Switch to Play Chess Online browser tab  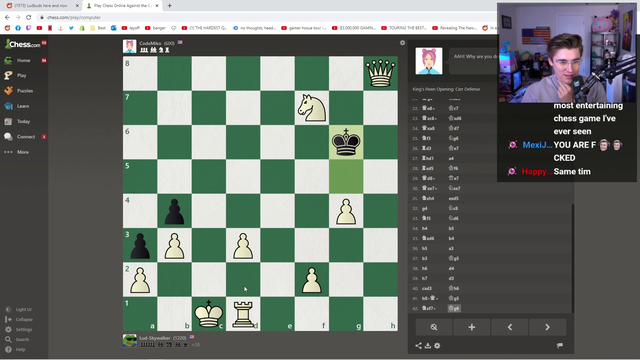(x=122, y=6)
